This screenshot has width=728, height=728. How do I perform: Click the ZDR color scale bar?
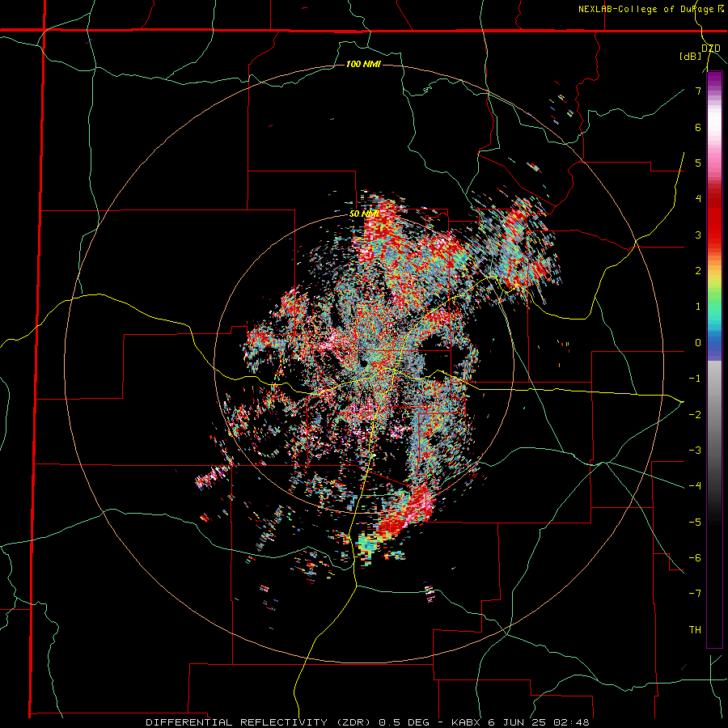(x=714, y=359)
